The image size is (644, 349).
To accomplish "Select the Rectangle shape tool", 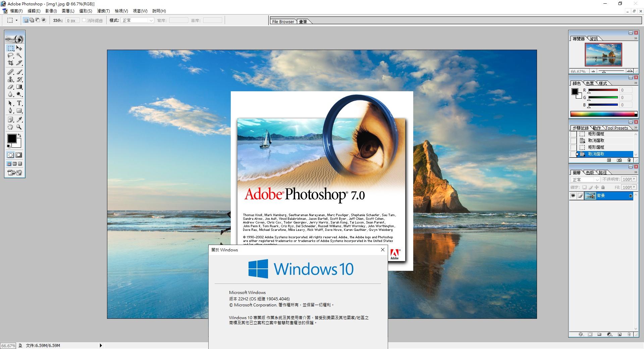I will 19,110.
